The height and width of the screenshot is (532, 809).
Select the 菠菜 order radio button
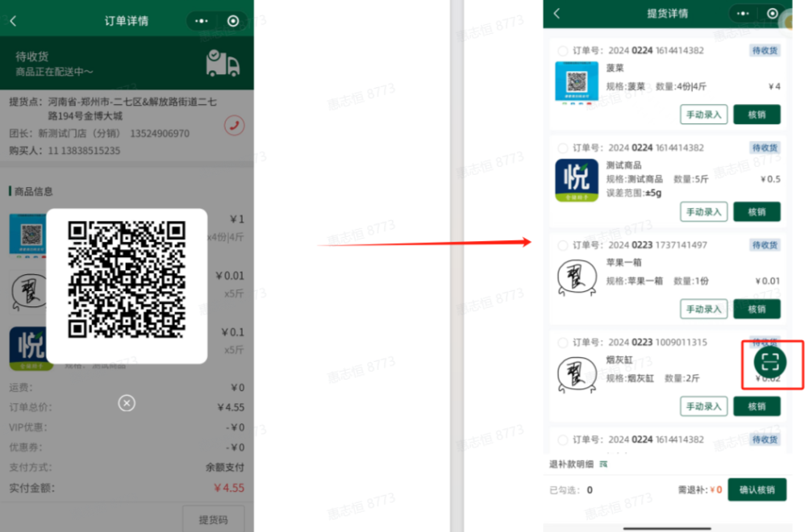(563, 51)
